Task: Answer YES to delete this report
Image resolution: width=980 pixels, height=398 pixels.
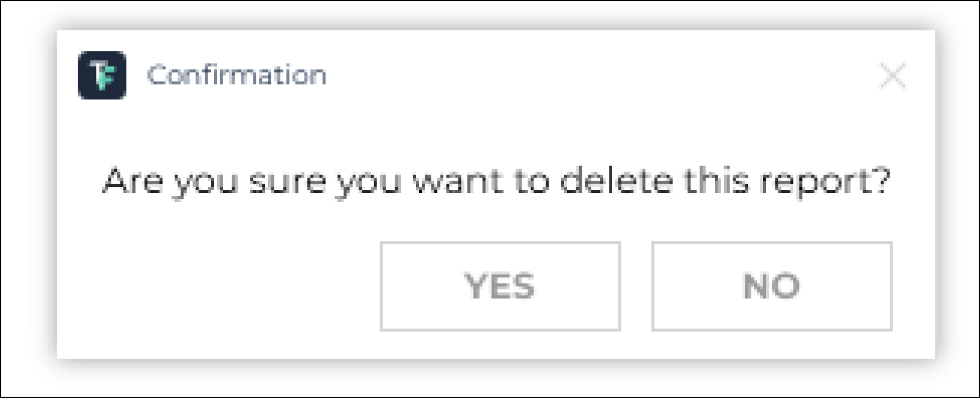Action: [500, 286]
